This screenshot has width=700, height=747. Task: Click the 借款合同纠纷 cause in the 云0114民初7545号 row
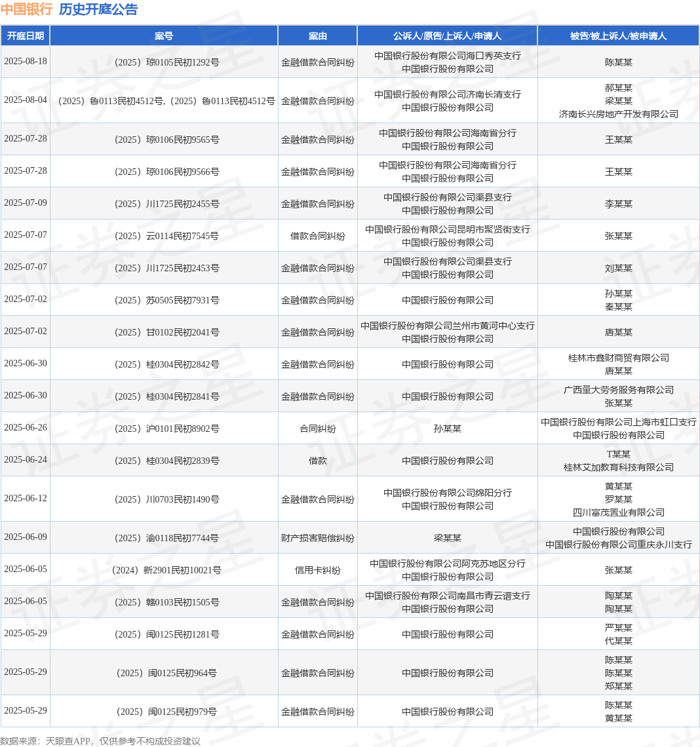(318, 236)
